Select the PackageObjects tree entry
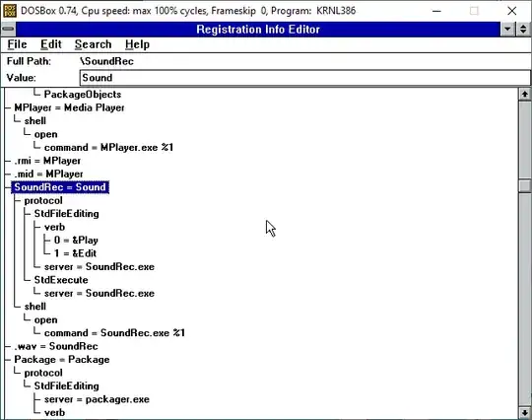Image resolution: width=532 pixels, height=420 pixels. tap(83, 95)
